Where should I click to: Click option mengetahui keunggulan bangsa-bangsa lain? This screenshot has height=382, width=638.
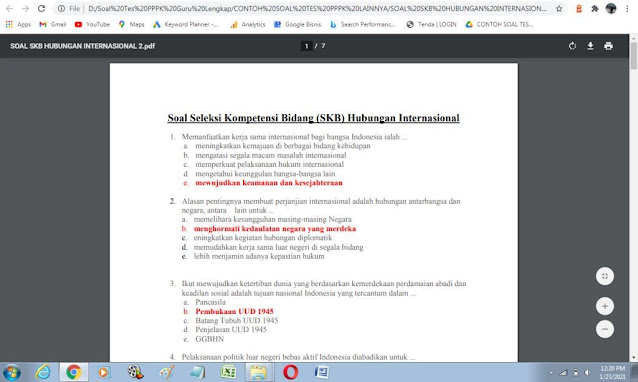pos(265,174)
